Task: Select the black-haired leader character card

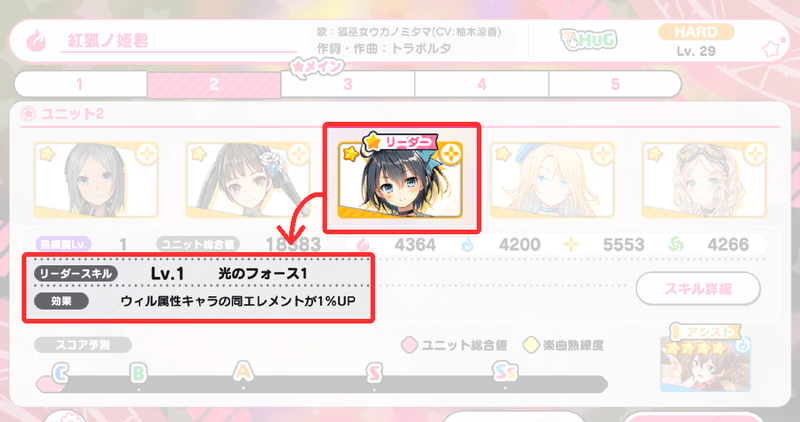Action: point(401,180)
